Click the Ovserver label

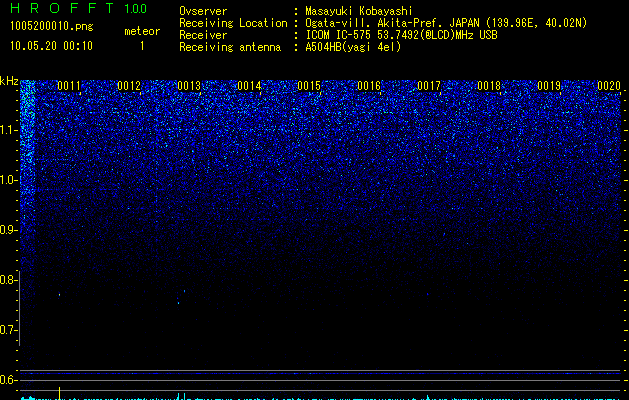click(203, 11)
